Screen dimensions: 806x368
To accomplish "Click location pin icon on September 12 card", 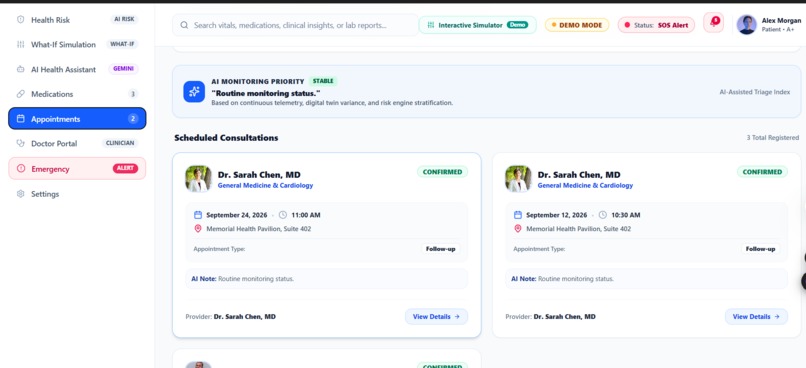I will (x=518, y=229).
